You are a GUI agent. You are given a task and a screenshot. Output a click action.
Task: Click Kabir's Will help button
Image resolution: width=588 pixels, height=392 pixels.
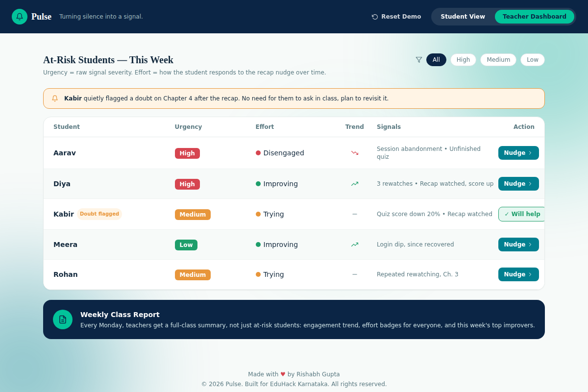[x=522, y=214]
